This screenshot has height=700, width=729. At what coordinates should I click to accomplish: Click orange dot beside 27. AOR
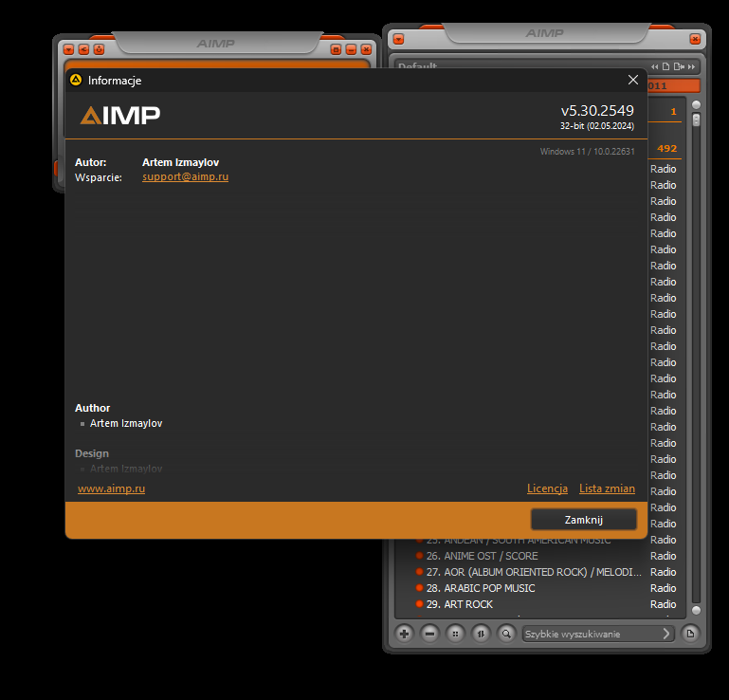tap(419, 571)
